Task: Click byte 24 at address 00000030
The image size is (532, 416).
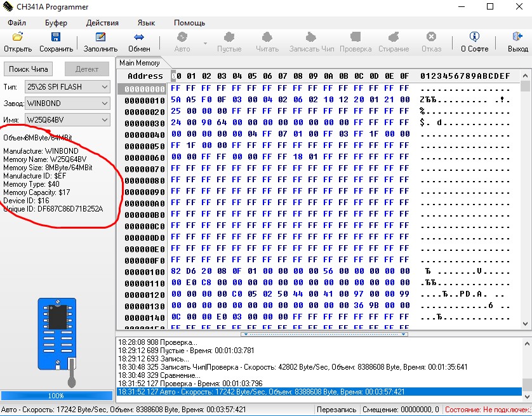Action: (176, 123)
